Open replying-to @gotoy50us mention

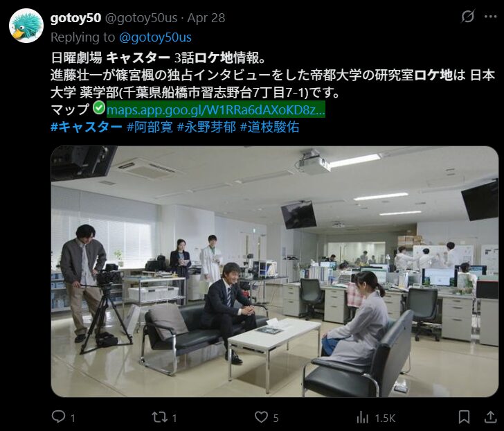point(155,37)
